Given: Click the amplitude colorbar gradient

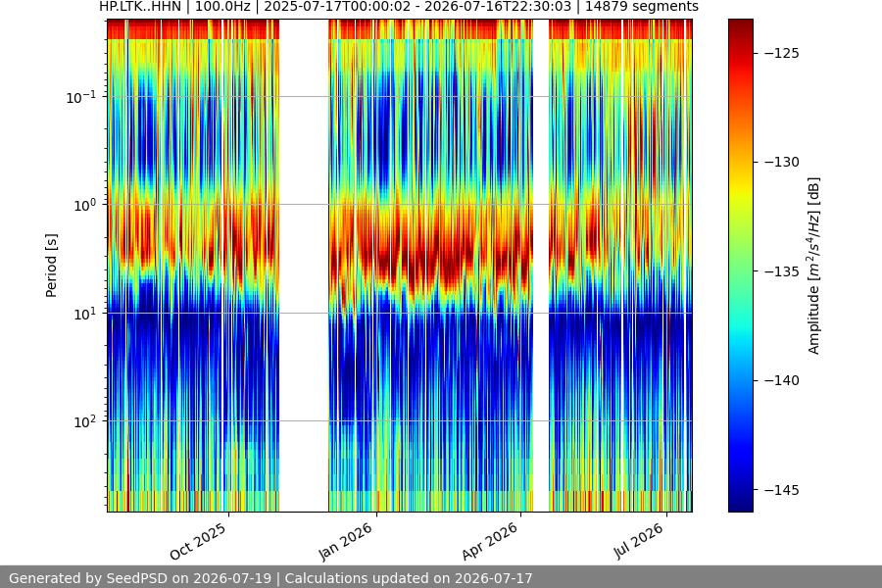Looking at the screenshot, I should click(x=740, y=266).
